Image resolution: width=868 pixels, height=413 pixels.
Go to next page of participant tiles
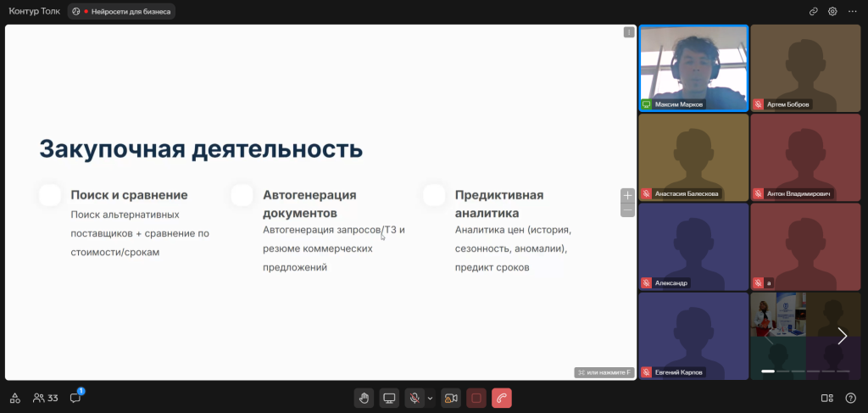pyautogui.click(x=842, y=336)
